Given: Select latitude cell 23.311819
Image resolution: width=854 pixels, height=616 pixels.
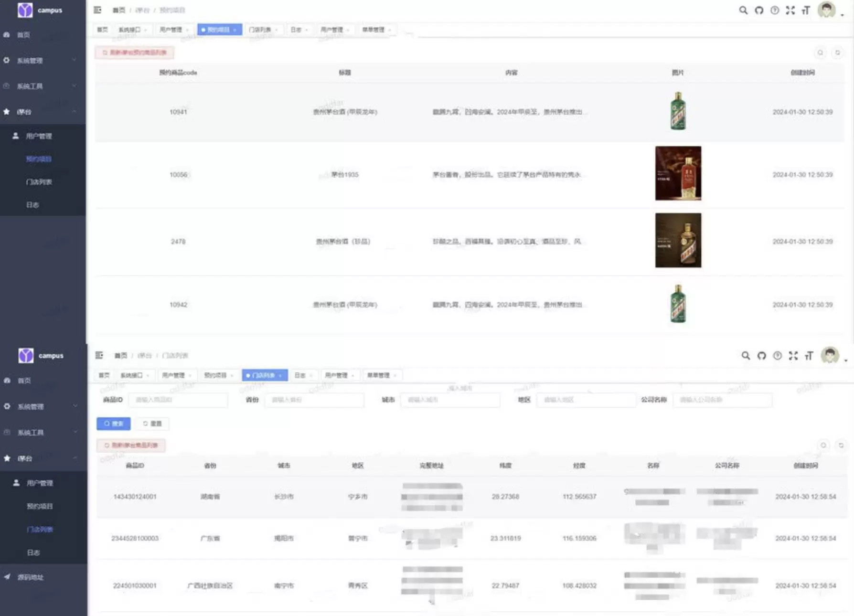Looking at the screenshot, I should [x=505, y=538].
